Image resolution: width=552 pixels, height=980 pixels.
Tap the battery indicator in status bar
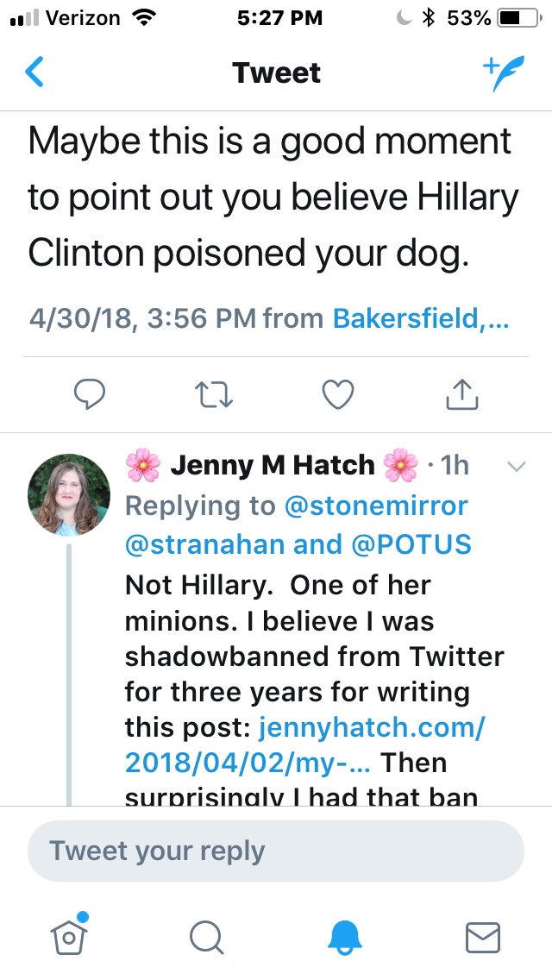click(519, 17)
